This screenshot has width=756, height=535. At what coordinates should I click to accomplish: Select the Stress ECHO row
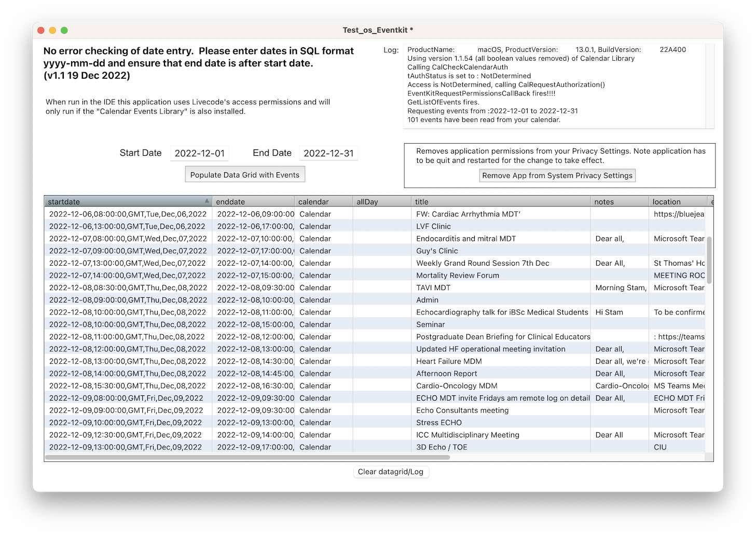(x=438, y=422)
